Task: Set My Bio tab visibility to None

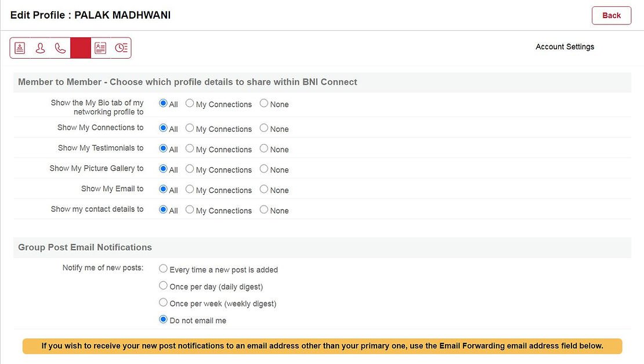Action: tap(264, 103)
